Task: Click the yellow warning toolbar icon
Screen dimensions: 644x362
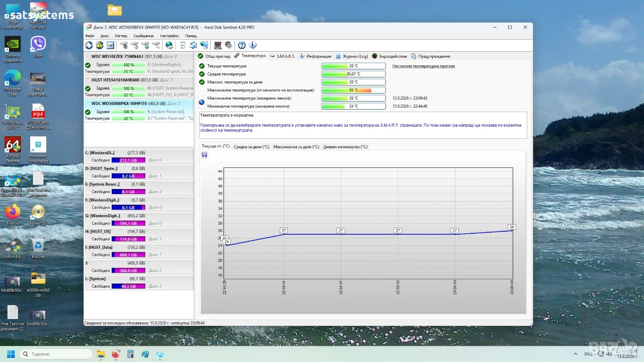Action: click(x=100, y=45)
